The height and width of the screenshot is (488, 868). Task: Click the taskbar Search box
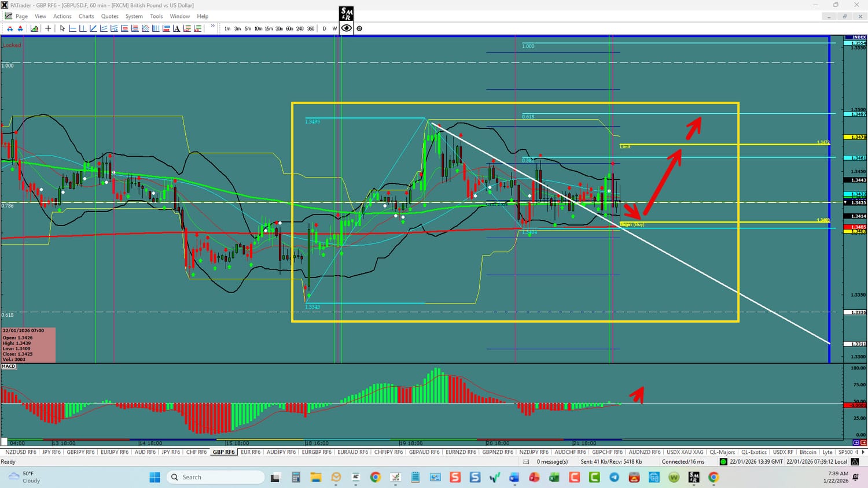215,477
